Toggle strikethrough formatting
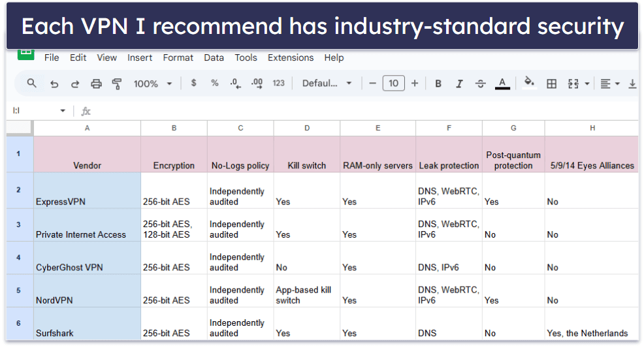644x346 pixels. [x=480, y=84]
